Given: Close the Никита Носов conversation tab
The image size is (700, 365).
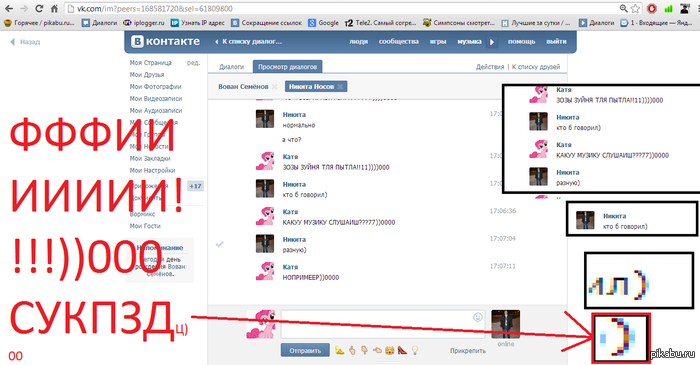Looking at the screenshot, I should click(340, 87).
